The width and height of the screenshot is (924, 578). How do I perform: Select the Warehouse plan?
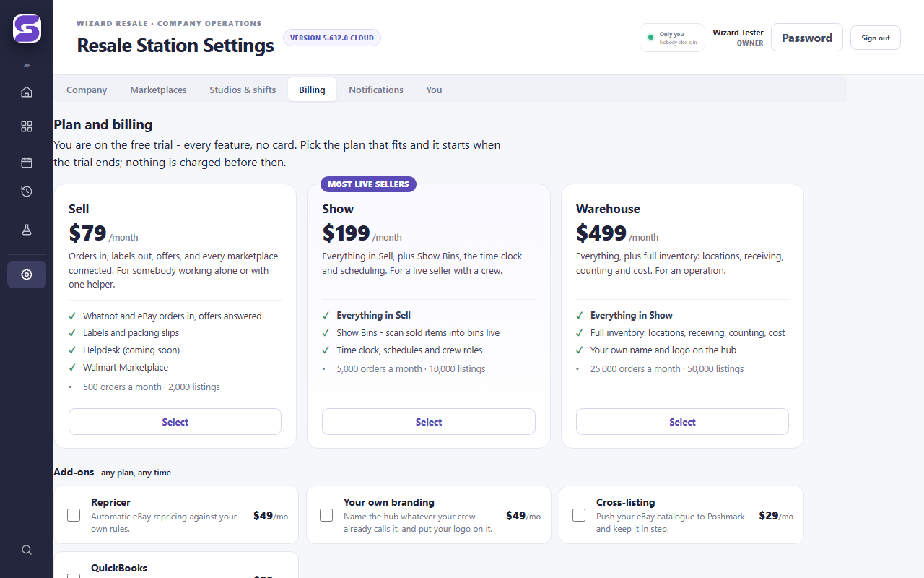pyautogui.click(x=682, y=422)
